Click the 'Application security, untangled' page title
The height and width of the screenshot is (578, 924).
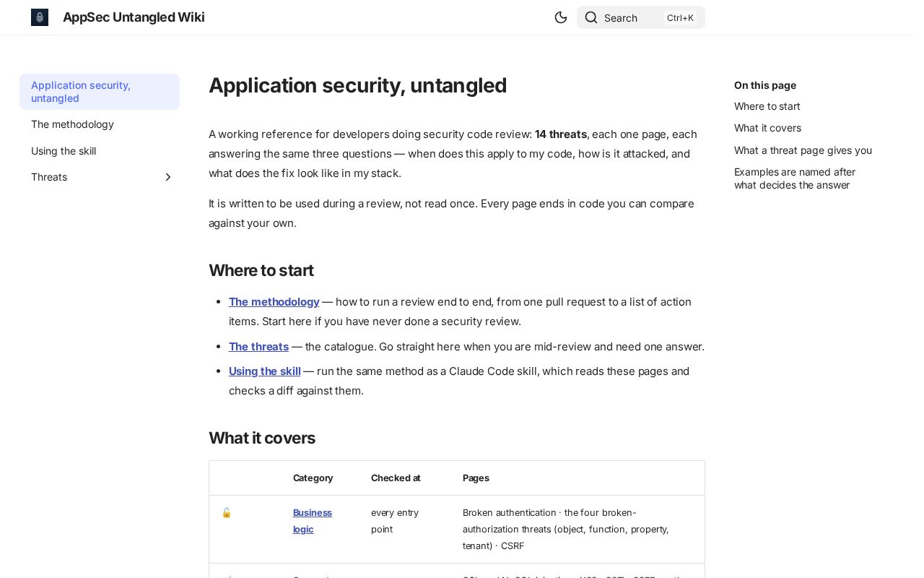click(358, 85)
